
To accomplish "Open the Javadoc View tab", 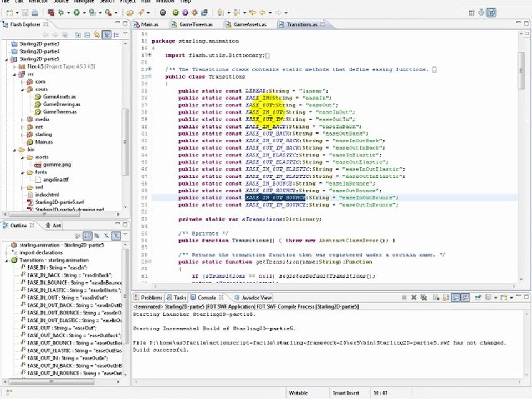I will click(253, 298).
